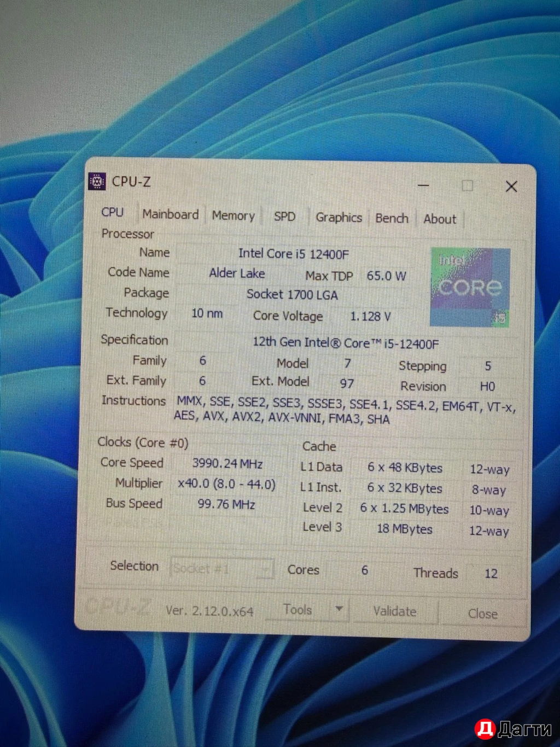The width and height of the screenshot is (560, 747).
Task: Go to the Graphics tab
Action: pos(339,218)
